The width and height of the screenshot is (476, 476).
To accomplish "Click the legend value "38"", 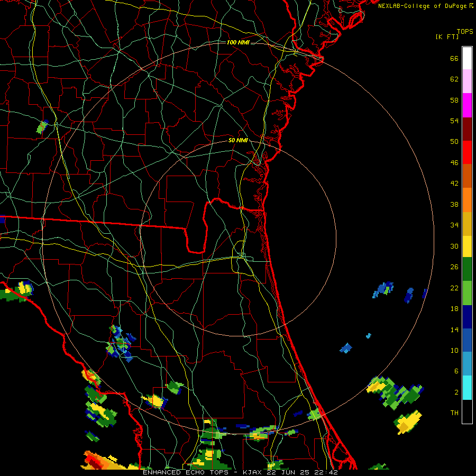I will 454,205.
